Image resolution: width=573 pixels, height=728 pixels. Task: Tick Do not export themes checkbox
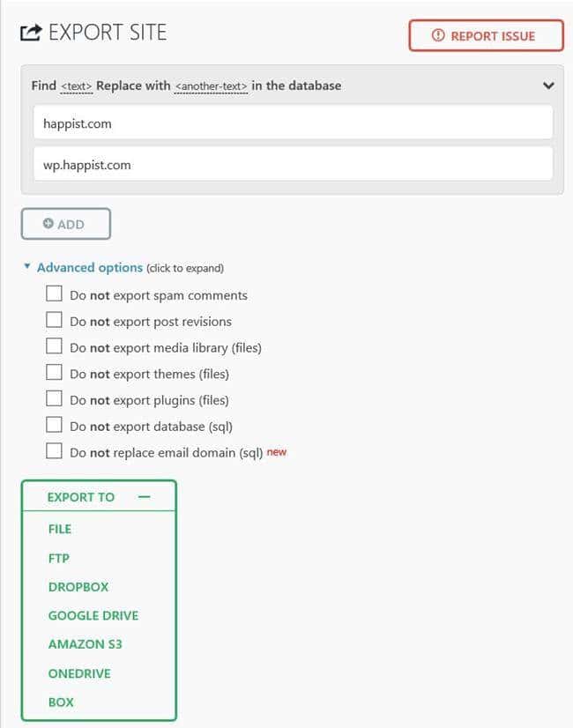(54, 374)
